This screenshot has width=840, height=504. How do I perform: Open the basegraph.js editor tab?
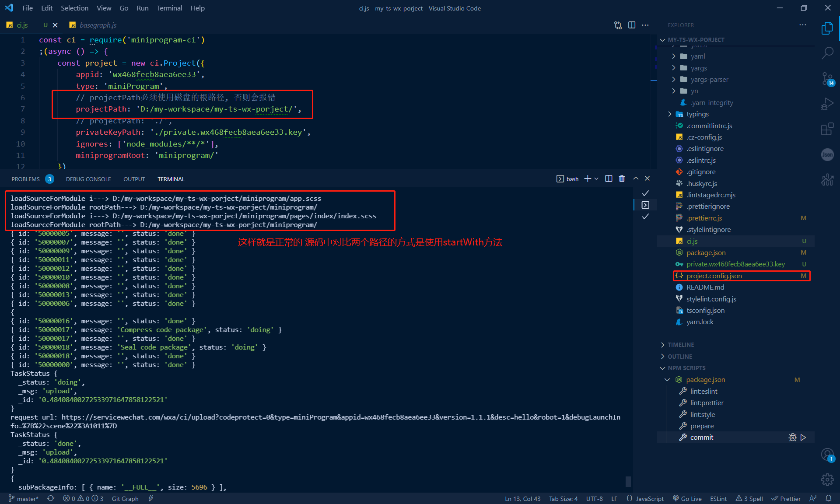click(x=98, y=25)
